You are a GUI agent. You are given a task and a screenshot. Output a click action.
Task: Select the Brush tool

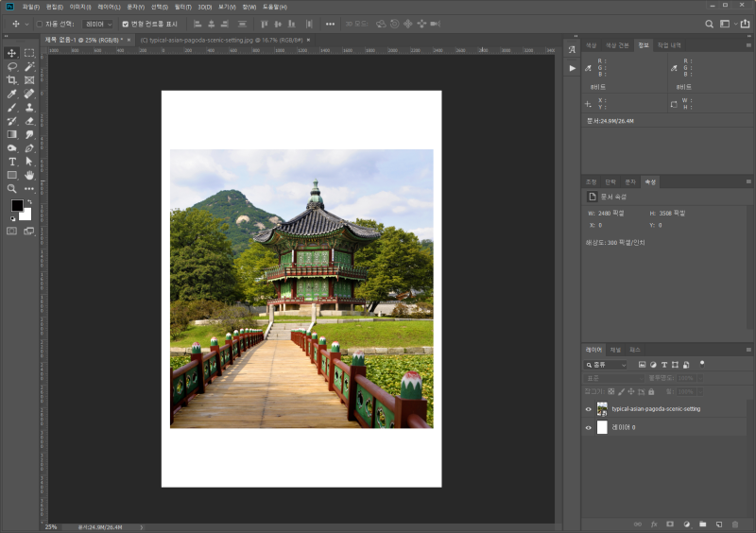(x=12, y=107)
